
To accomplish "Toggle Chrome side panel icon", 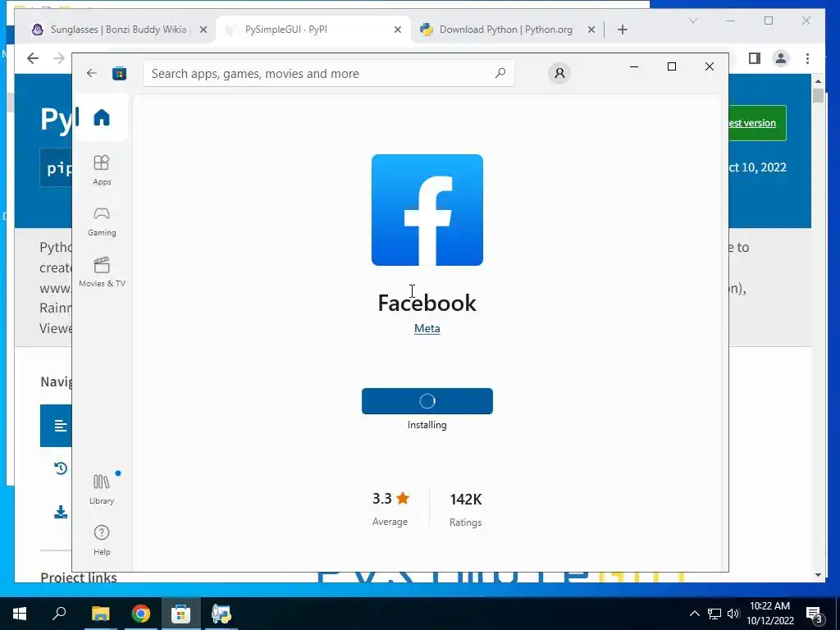I will [x=755, y=58].
